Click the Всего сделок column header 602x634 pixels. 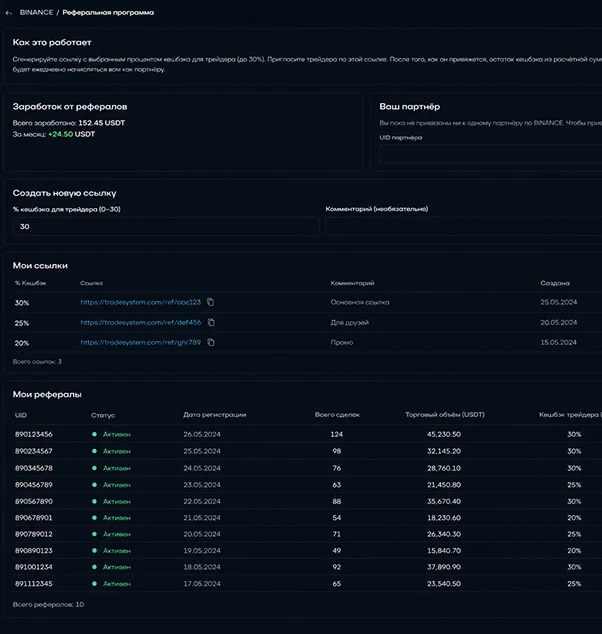(x=337, y=415)
